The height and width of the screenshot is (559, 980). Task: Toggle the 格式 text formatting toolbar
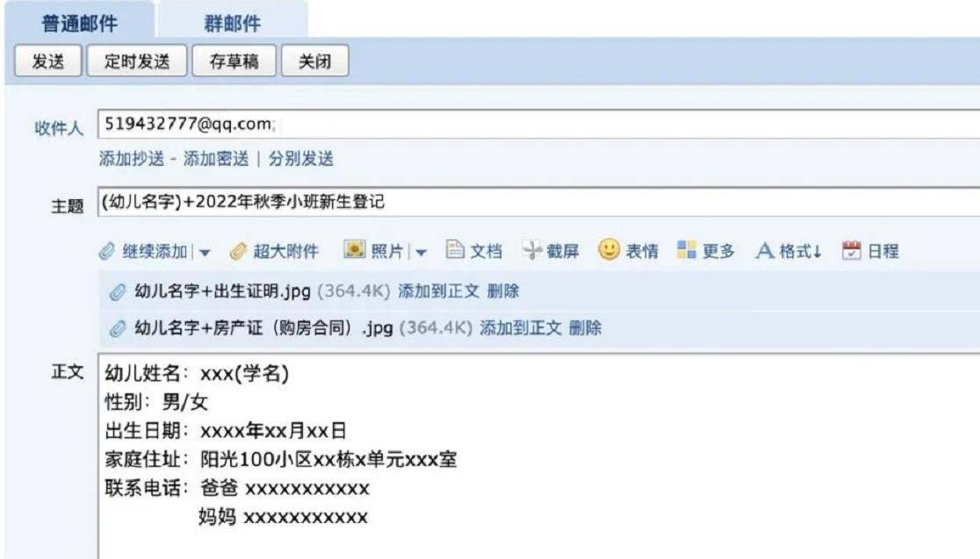(x=789, y=251)
